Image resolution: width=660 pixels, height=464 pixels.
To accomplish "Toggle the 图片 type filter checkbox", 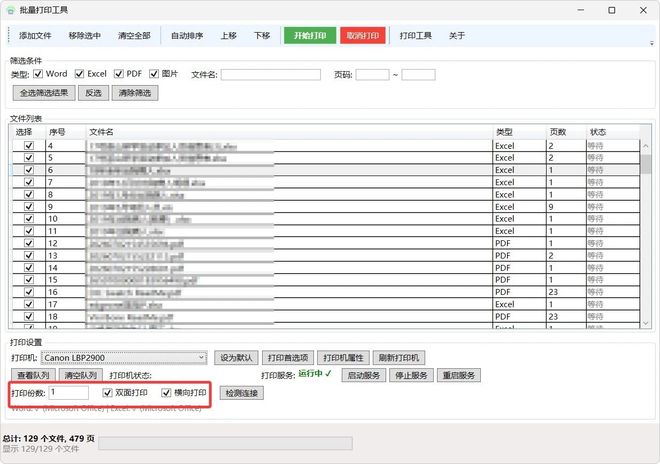I will pos(154,74).
